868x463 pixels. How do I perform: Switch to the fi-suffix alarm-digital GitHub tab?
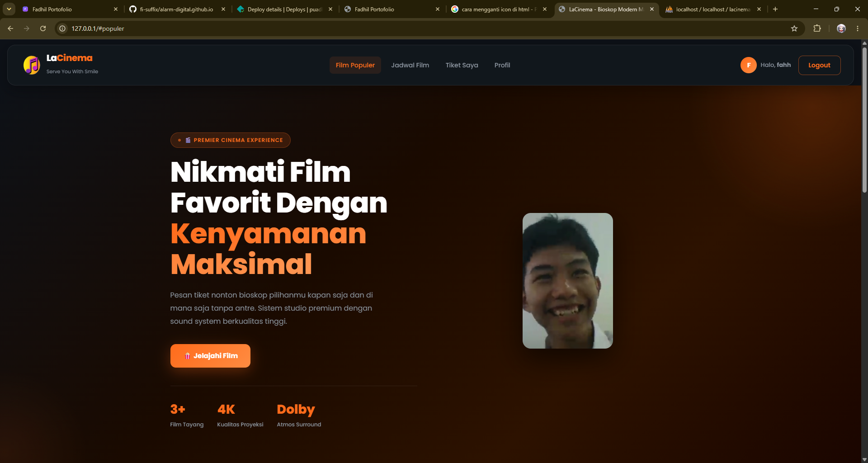point(176,9)
